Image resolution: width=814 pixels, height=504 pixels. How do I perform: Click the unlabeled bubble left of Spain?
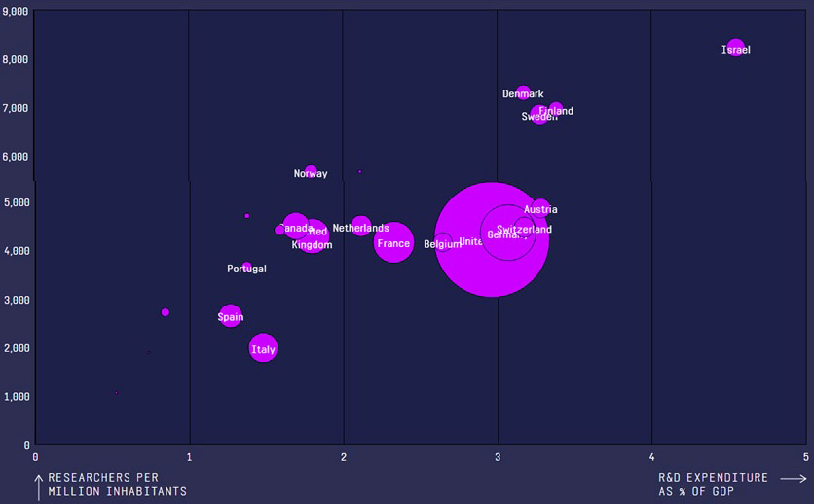point(166,312)
